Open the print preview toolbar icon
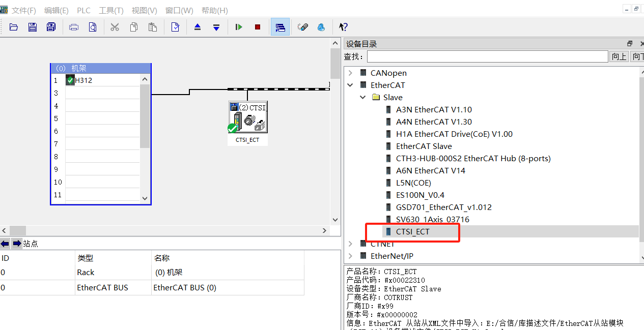Viewport: 644px width, 330px height. pyautogui.click(x=93, y=27)
